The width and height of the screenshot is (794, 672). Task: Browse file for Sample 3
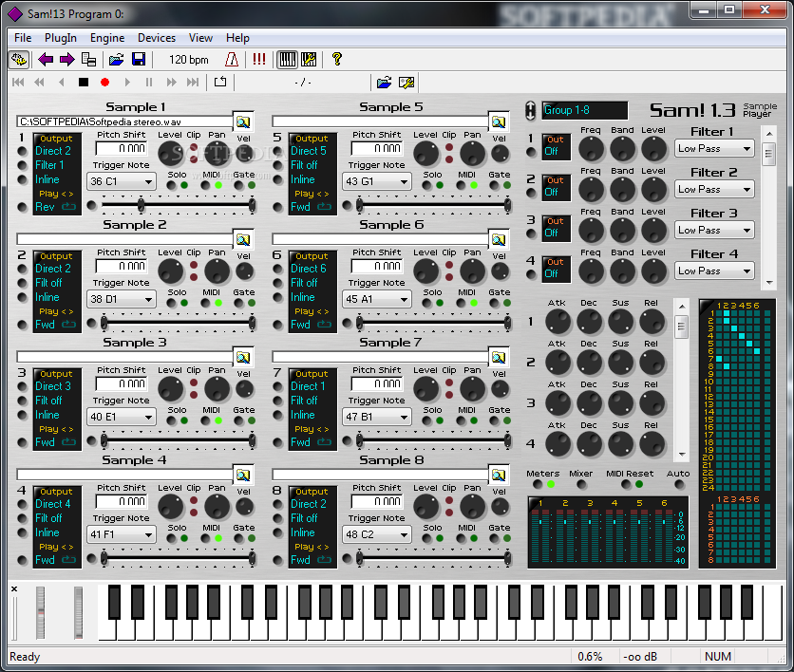[x=243, y=357]
